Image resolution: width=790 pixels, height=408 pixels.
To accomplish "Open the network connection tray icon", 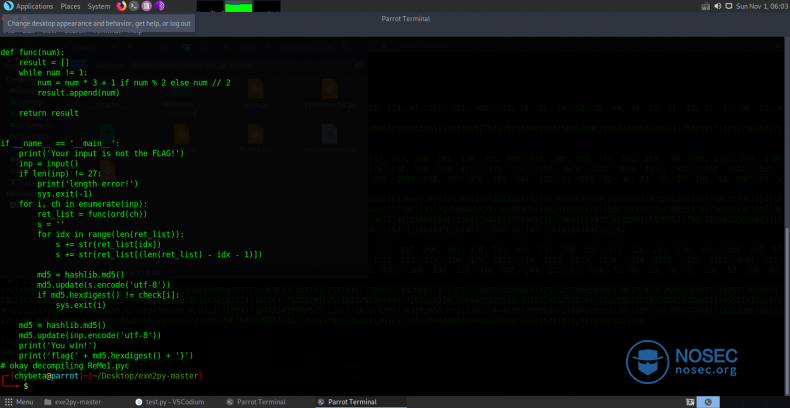I will point(705,7).
